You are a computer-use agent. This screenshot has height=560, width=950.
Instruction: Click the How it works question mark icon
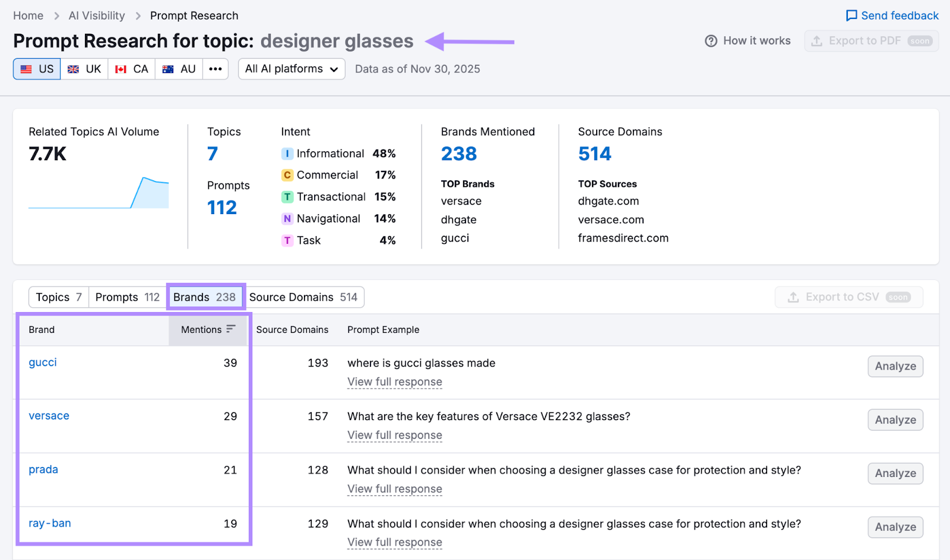click(x=711, y=40)
